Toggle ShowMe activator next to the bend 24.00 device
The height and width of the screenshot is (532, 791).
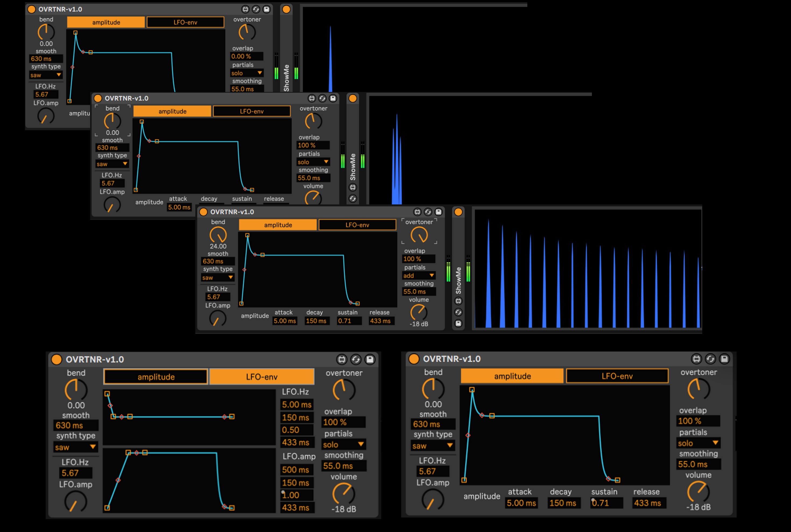(x=458, y=212)
